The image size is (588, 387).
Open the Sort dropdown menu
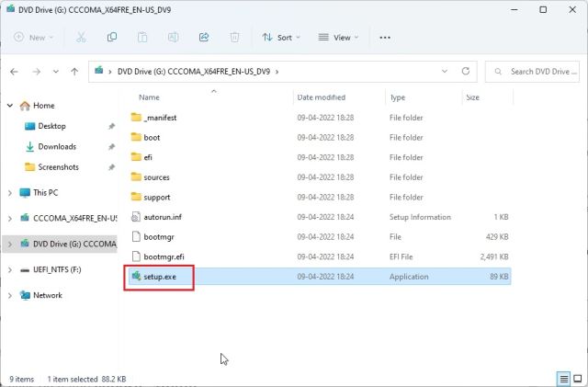click(281, 38)
